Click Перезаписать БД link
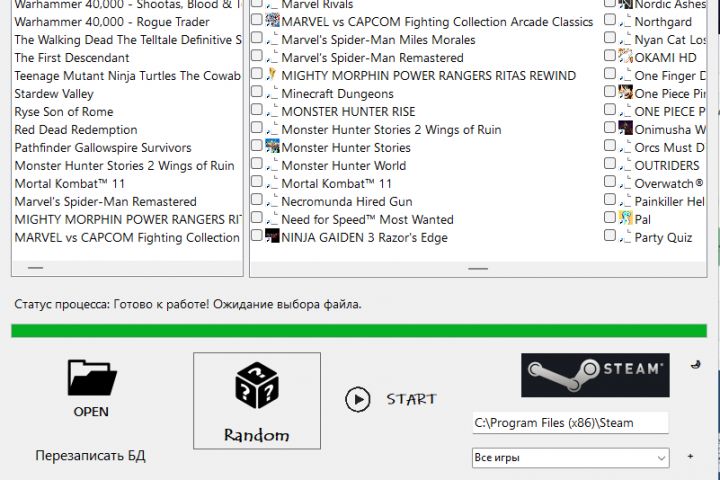Image resolution: width=720 pixels, height=480 pixels. coord(90,456)
